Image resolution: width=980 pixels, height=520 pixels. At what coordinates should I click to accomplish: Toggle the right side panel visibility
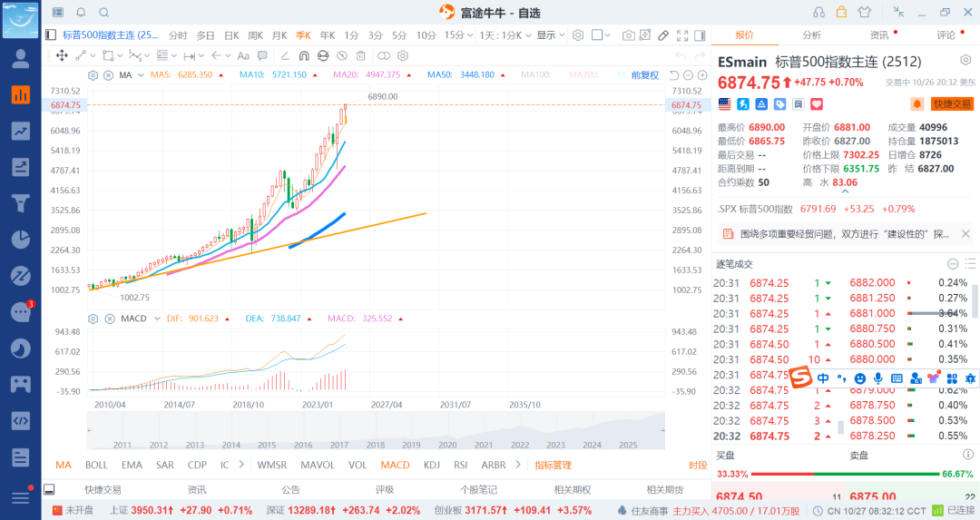coord(700,35)
